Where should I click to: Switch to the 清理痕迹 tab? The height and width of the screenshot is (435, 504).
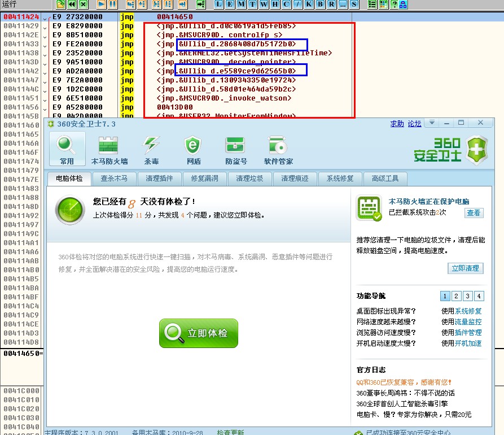[x=295, y=179]
